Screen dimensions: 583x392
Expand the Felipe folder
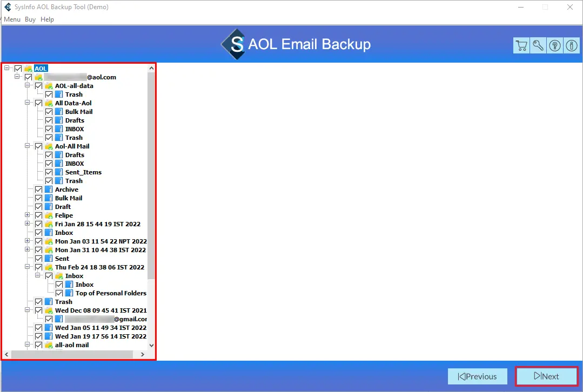(x=27, y=215)
